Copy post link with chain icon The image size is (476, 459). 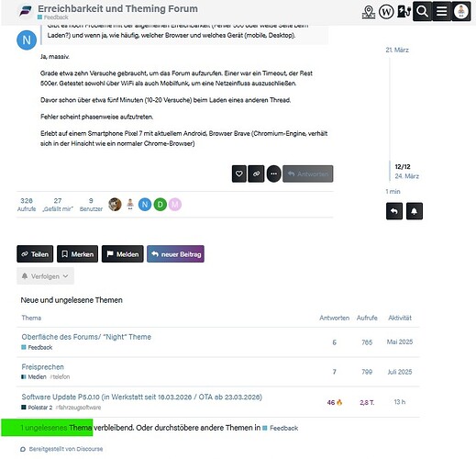coord(256,174)
